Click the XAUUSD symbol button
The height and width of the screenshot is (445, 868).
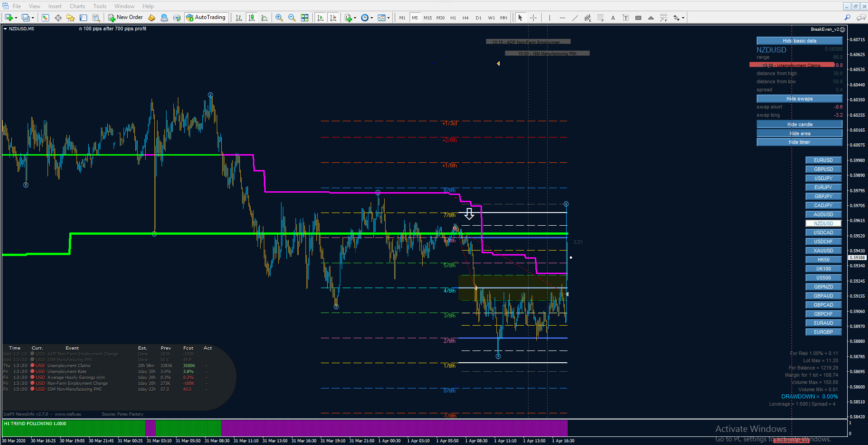[823, 251]
